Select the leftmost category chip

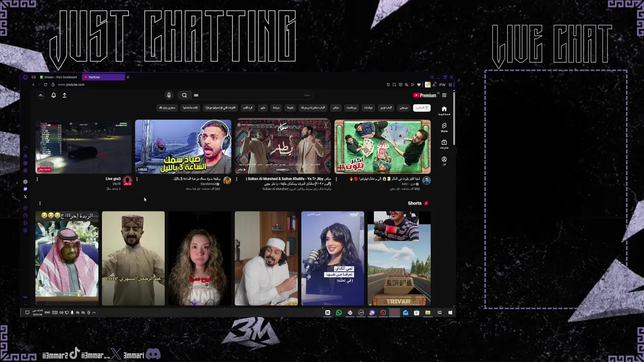click(x=168, y=108)
